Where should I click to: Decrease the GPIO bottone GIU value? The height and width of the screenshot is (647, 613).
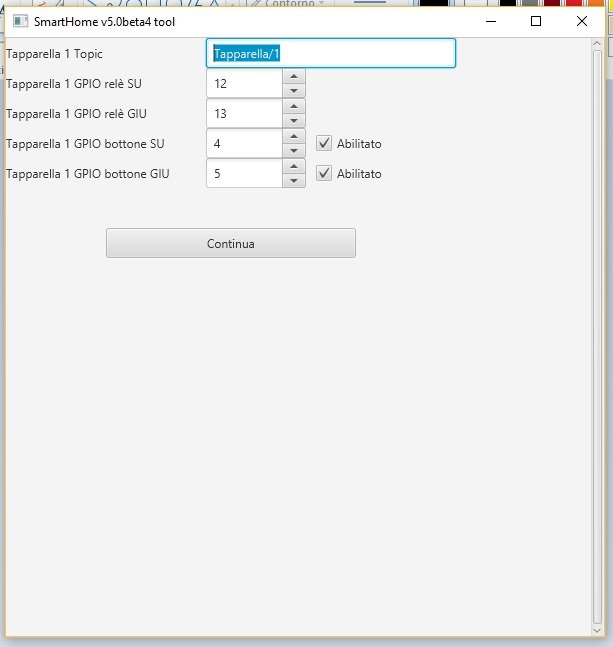(294, 181)
